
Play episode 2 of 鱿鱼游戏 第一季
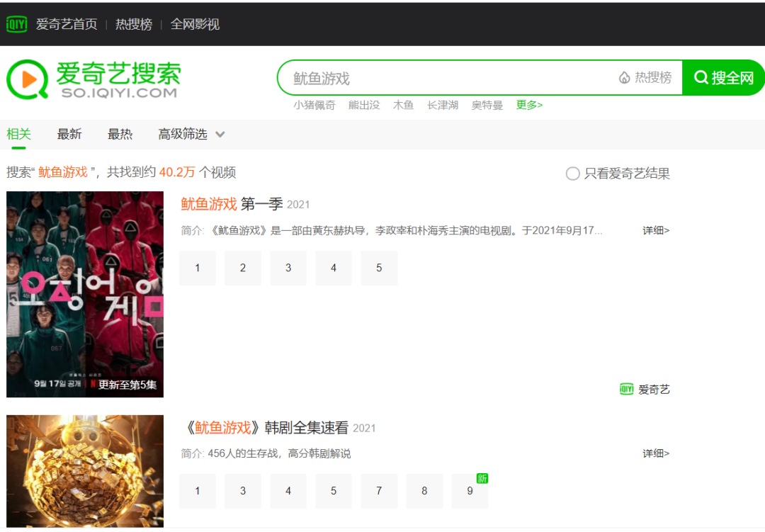pyautogui.click(x=242, y=268)
